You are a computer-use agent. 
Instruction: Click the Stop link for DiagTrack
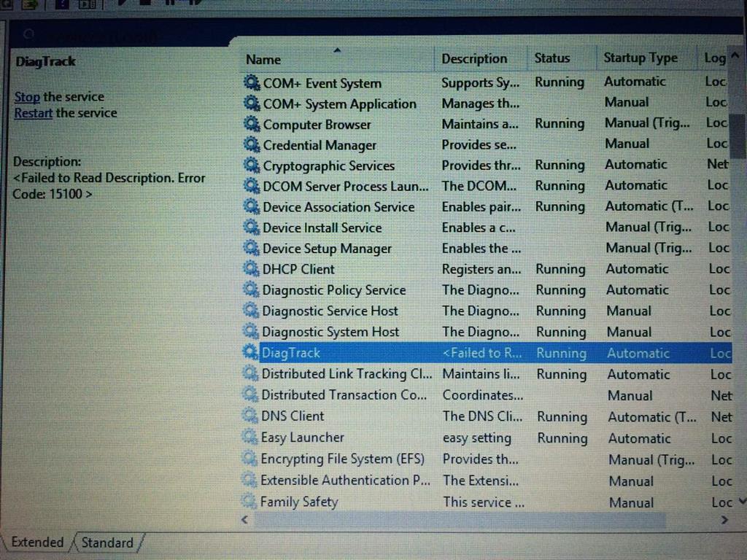(x=27, y=97)
